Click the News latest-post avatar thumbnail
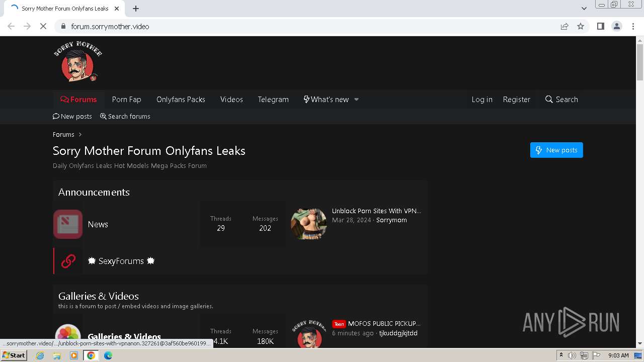Viewport: 644px width, 362px height. (309, 224)
